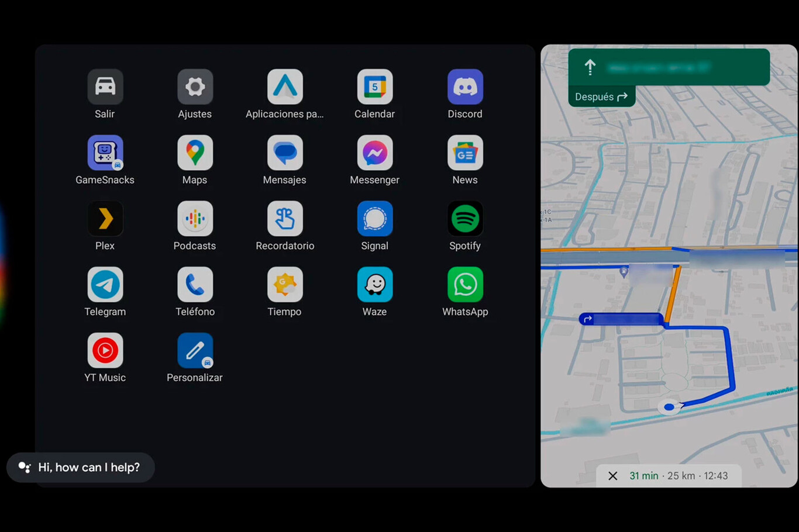Click the 25 km distance remaining

click(681, 476)
